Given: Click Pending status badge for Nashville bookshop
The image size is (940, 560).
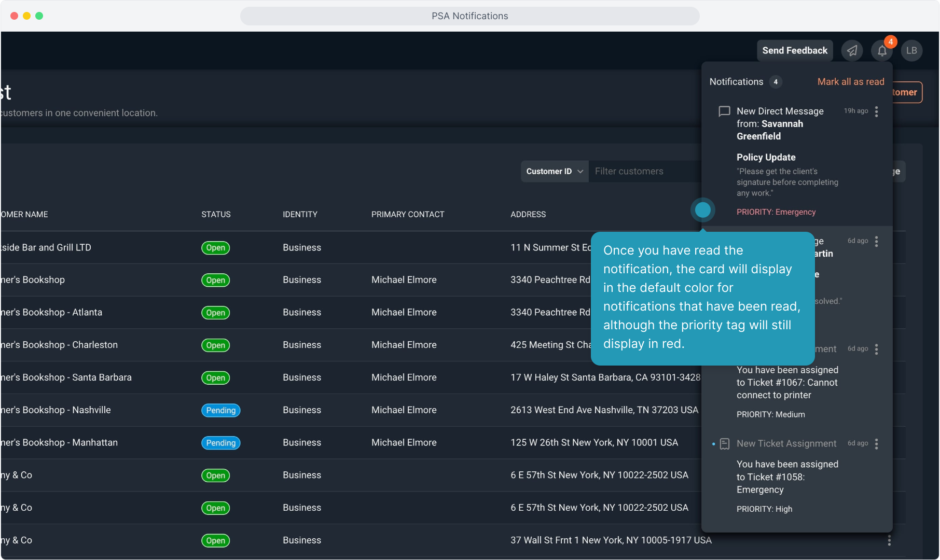Looking at the screenshot, I should [220, 411].
